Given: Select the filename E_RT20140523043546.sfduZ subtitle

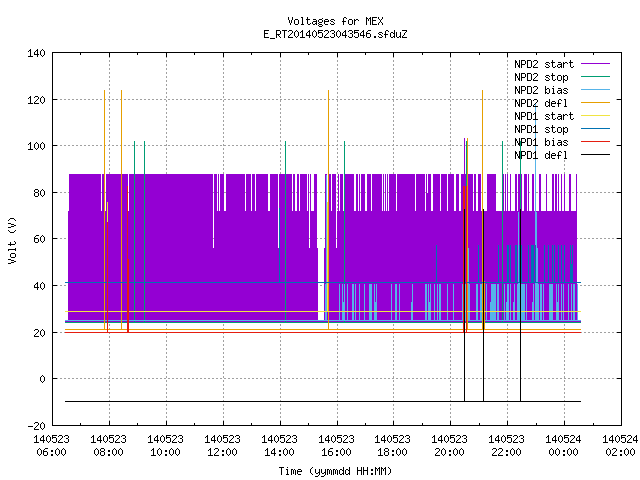Looking at the screenshot, I should pyautogui.click(x=335, y=34).
